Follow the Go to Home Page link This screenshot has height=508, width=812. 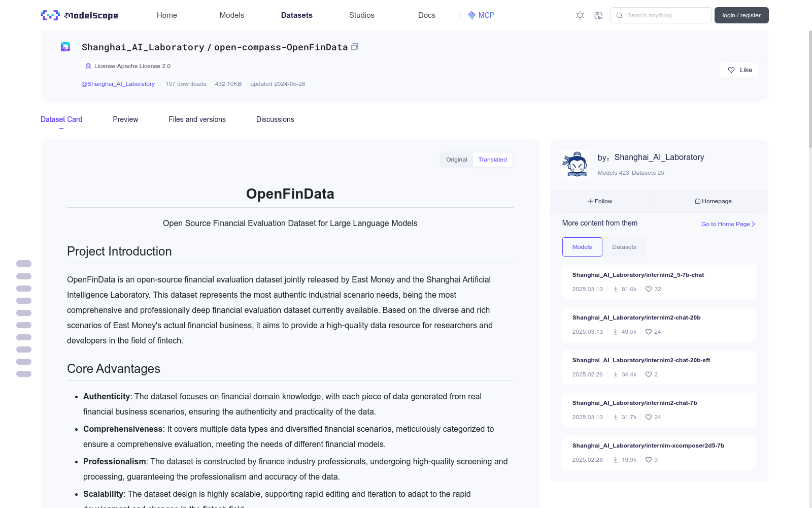click(x=728, y=224)
